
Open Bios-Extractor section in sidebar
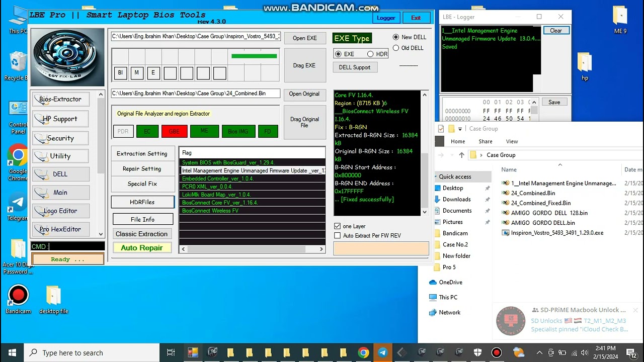coord(60,99)
